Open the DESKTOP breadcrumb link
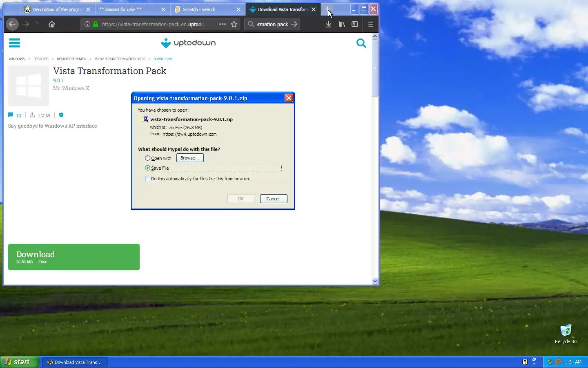588x368 pixels. point(41,59)
